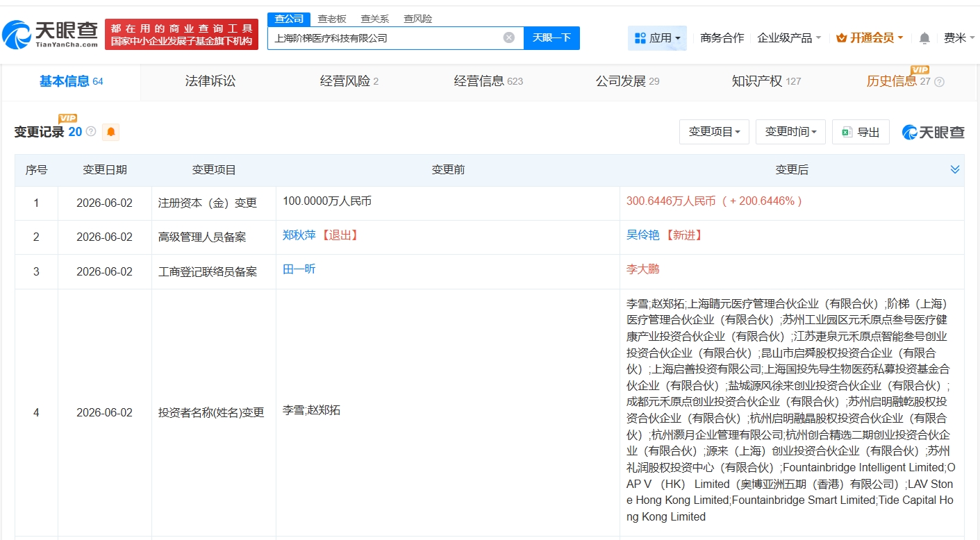Open the 应用 apps dropdown
Image resolution: width=980 pixels, height=540 pixels.
pos(657,38)
